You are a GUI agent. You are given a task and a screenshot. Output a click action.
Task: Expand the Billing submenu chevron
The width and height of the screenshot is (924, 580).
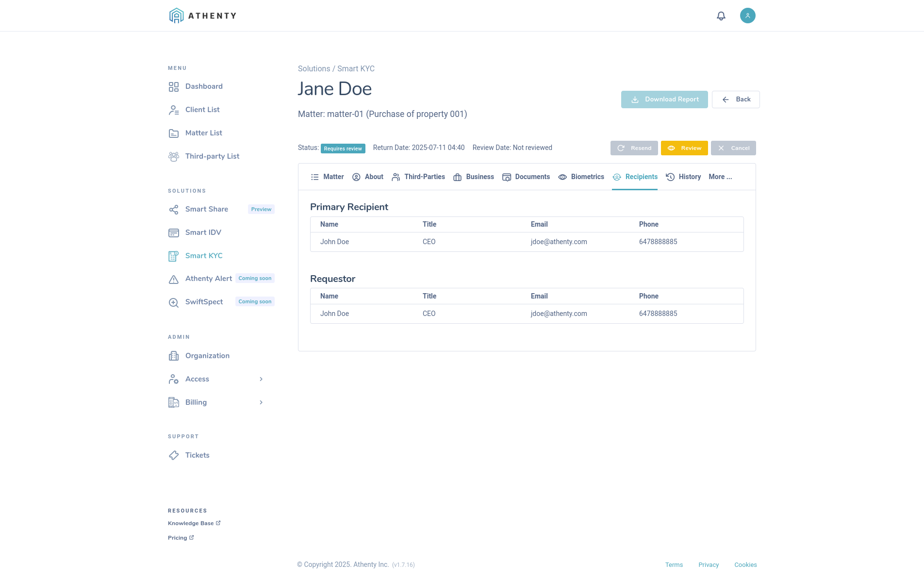[x=261, y=402]
